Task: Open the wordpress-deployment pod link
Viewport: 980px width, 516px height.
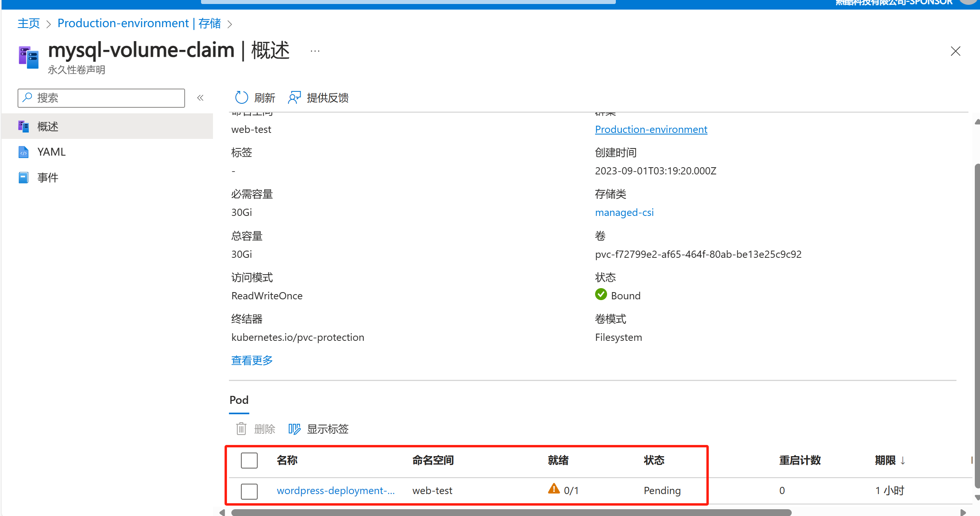Action: [335, 490]
